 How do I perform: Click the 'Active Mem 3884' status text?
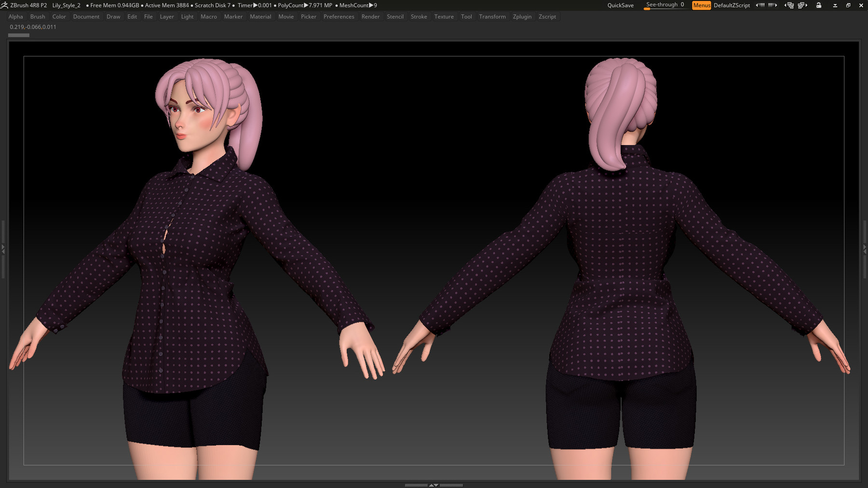pos(167,5)
